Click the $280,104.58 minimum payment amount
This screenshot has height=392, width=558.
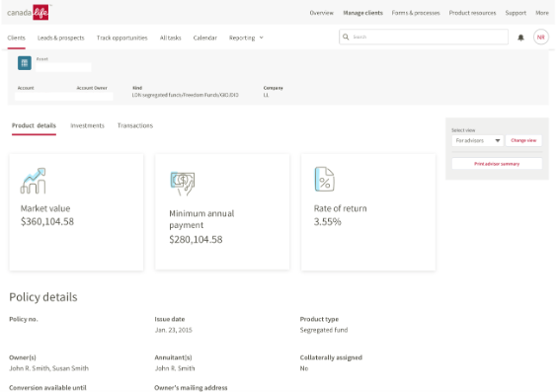click(196, 239)
